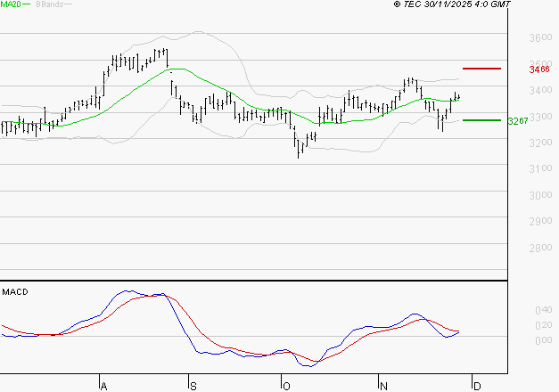
Task: Click the 3400 price axis label
Action: [x=540, y=90]
